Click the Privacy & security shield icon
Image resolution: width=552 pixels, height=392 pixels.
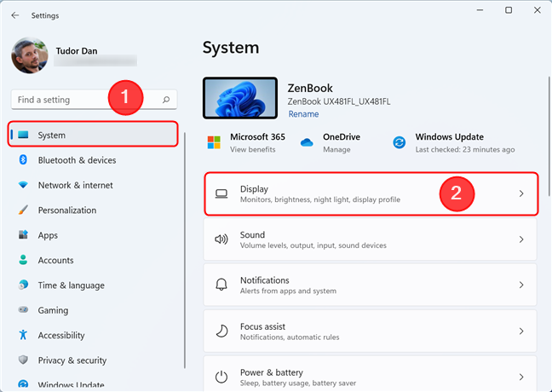[23, 360]
